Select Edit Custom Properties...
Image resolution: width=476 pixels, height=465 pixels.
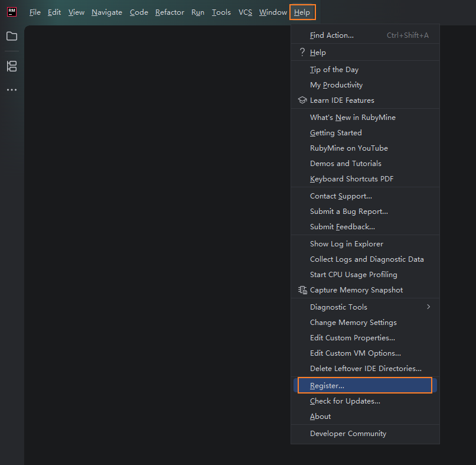coord(365,338)
